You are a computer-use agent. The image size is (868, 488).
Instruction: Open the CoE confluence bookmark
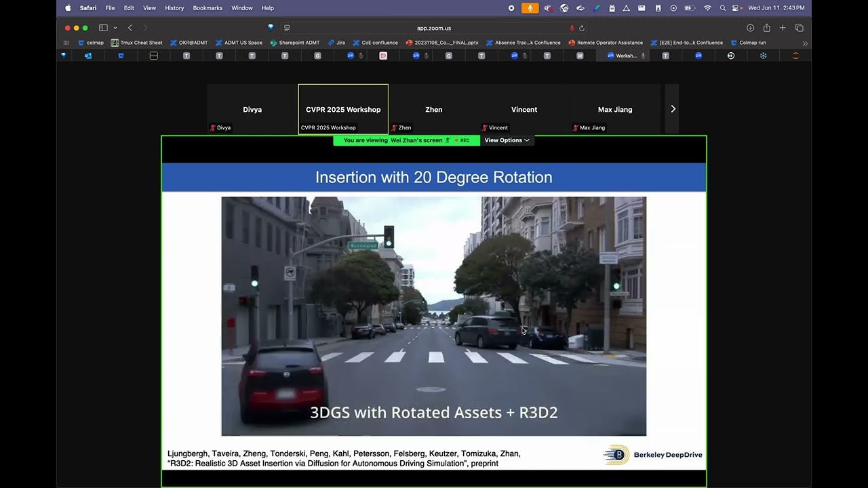[x=375, y=43]
